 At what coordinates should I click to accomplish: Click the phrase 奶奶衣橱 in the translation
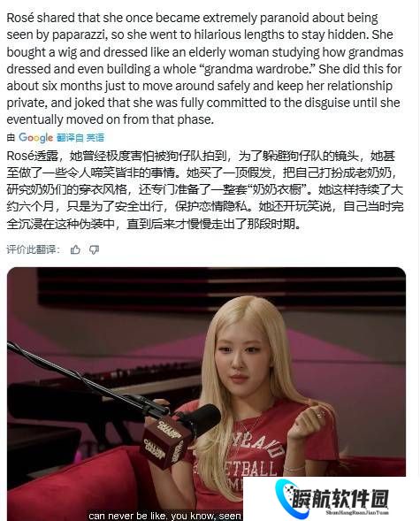point(279,189)
